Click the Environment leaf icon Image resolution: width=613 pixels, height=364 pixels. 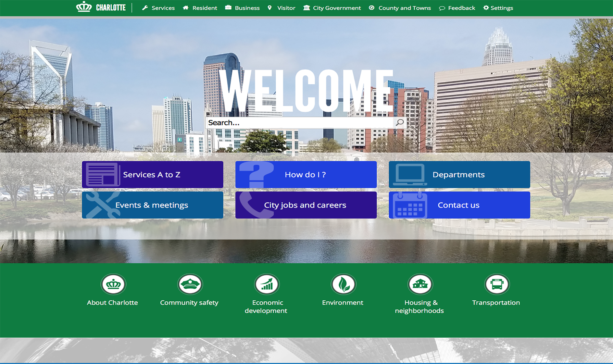[x=343, y=284]
